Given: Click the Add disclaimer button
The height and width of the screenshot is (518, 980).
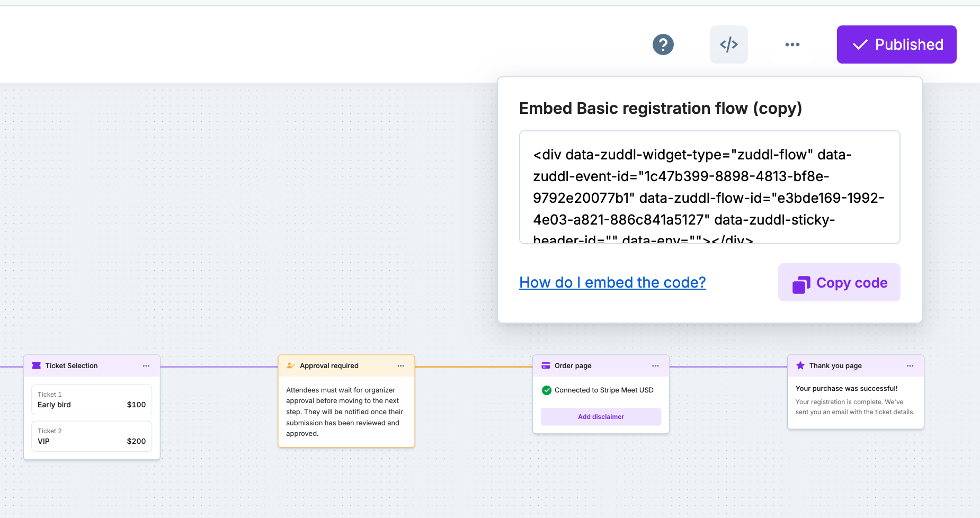Looking at the screenshot, I should pos(601,417).
